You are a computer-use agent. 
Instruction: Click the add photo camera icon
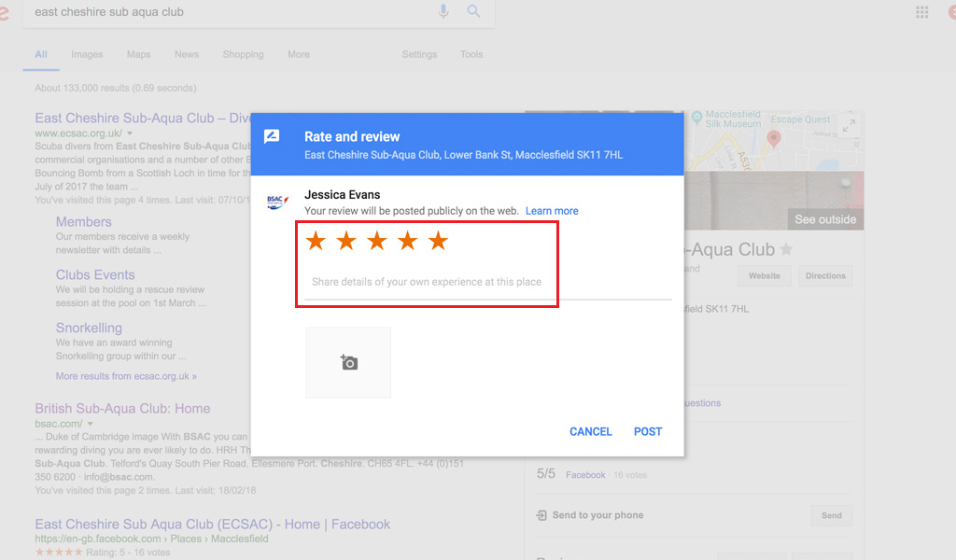(x=349, y=362)
